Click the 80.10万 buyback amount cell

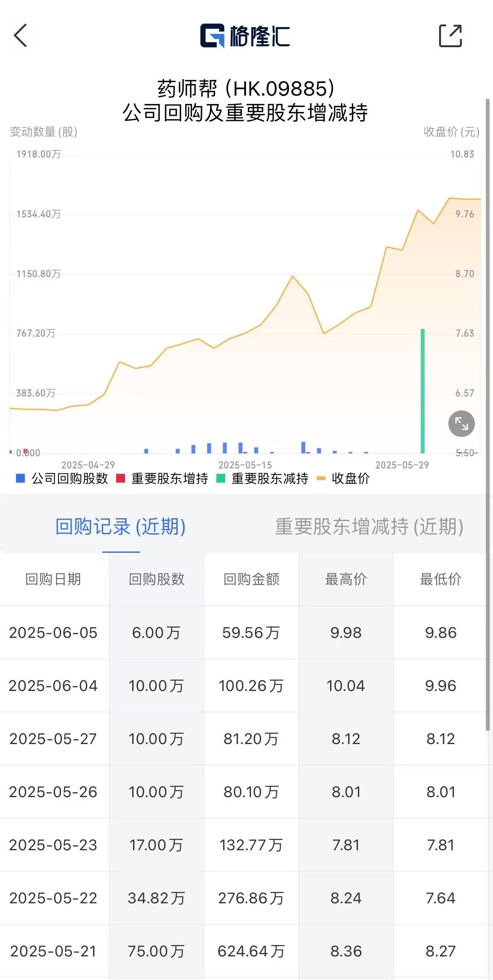pos(251,792)
